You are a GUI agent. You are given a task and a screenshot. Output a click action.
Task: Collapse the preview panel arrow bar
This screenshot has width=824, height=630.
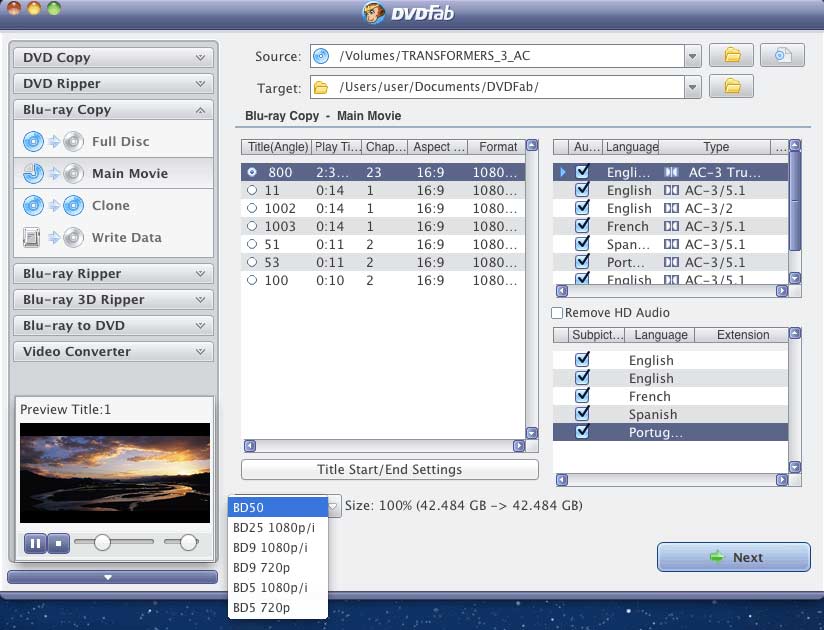point(112,577)
